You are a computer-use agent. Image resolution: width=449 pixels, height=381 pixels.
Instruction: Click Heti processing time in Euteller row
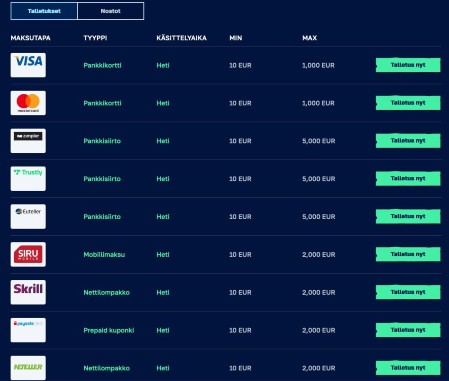163,217
